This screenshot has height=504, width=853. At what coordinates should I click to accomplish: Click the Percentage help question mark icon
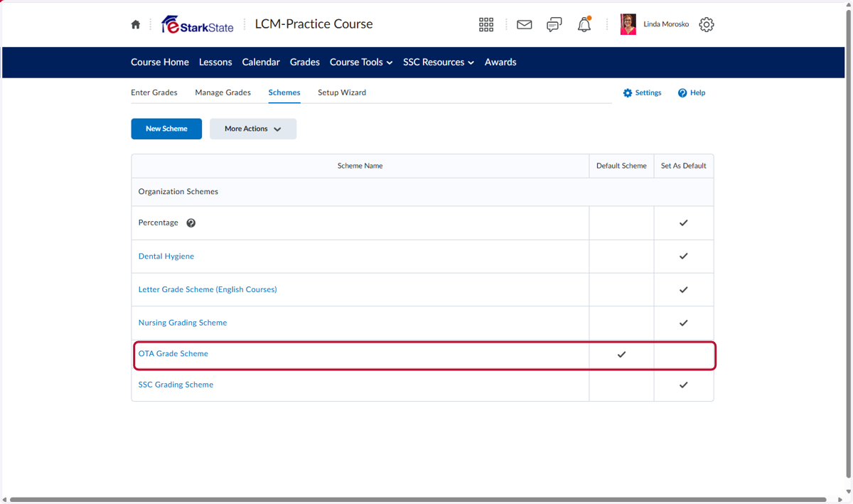(x=191, y=223)
